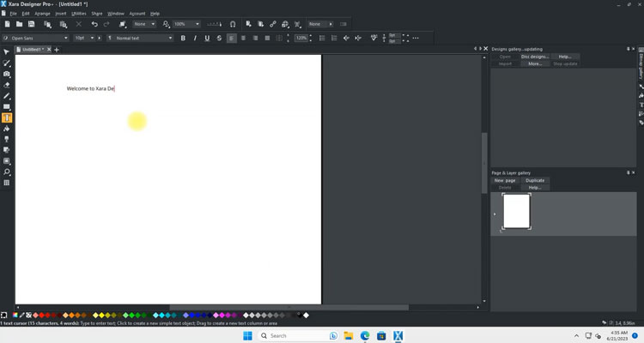Open the Normal text style dropdown
Viewport: 644px width, 343px height.
170,38
